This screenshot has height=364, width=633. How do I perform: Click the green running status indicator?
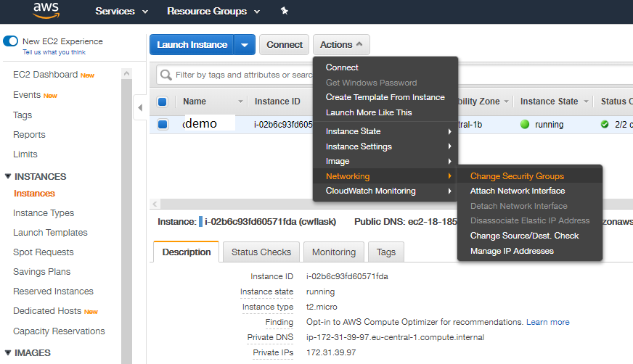coord(524,124)
